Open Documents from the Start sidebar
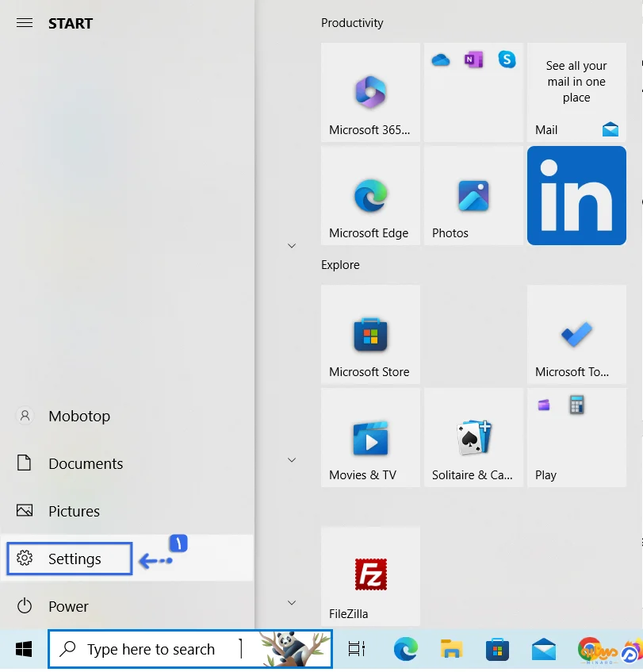This screenshot has height=672, width=643. 127,463
